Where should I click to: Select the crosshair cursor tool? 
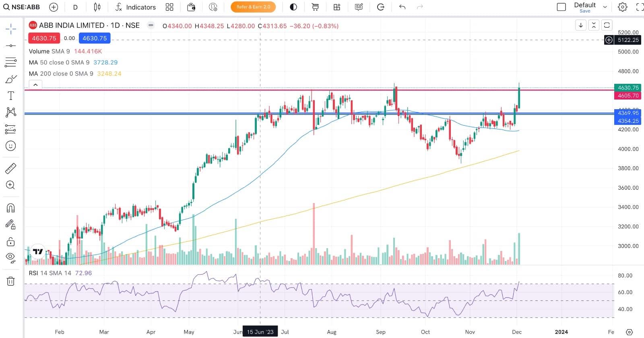[11, 29]
